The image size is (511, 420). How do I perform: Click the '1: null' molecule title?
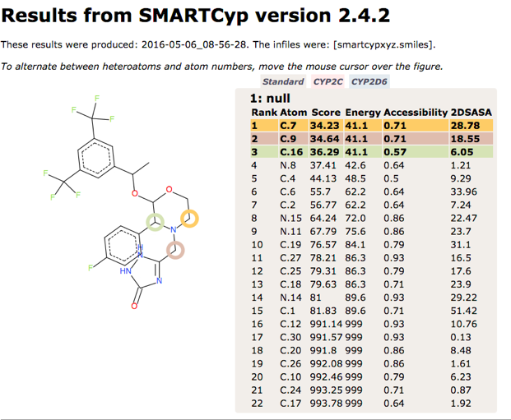tap(270, 99)
